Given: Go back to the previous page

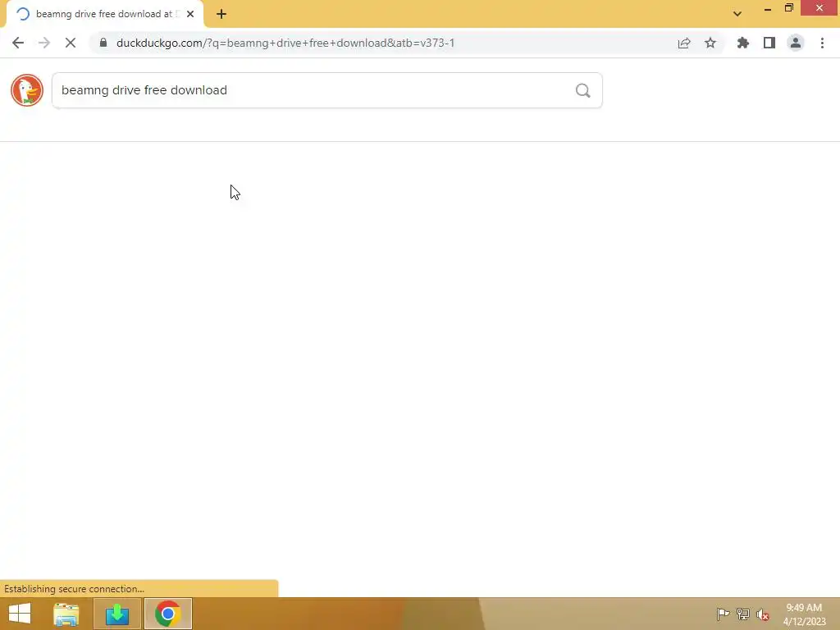Looking at the screenshot, I should point(18,43).
